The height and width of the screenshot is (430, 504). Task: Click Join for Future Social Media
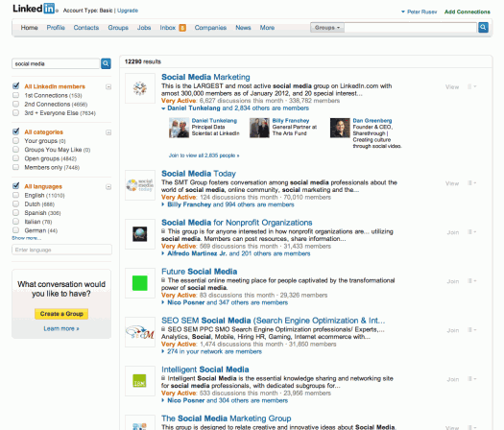pos(452,281)
